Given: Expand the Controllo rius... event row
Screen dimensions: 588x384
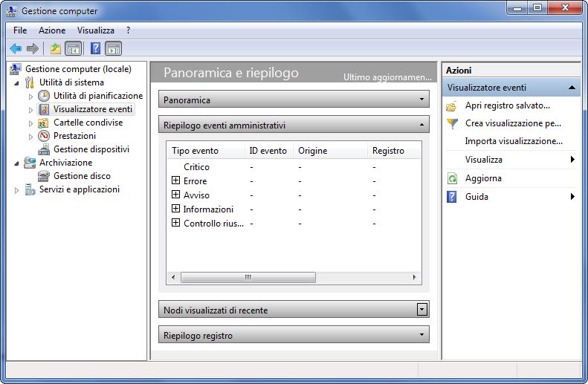Looking at the screenshot, I should [175, 223].
